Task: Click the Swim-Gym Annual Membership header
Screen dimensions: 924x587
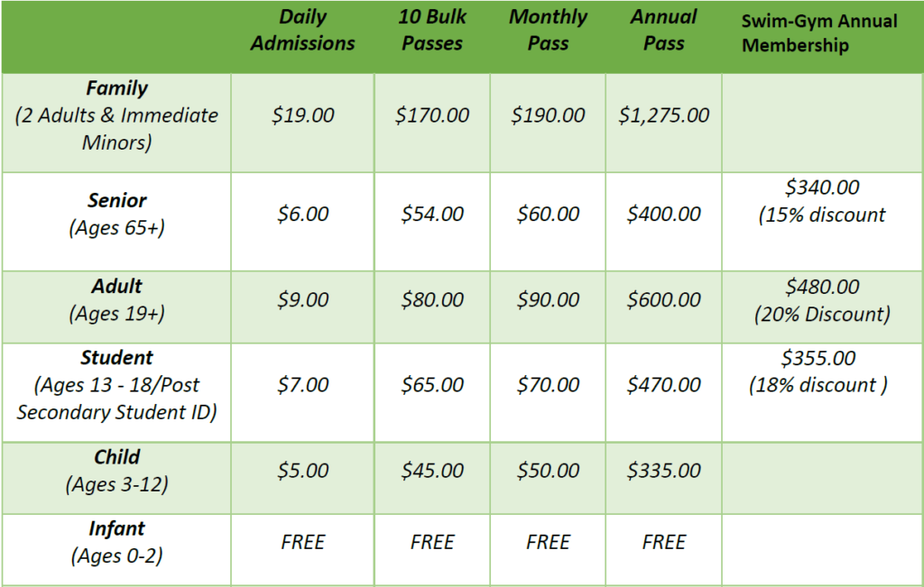Action: pos(819,33)
